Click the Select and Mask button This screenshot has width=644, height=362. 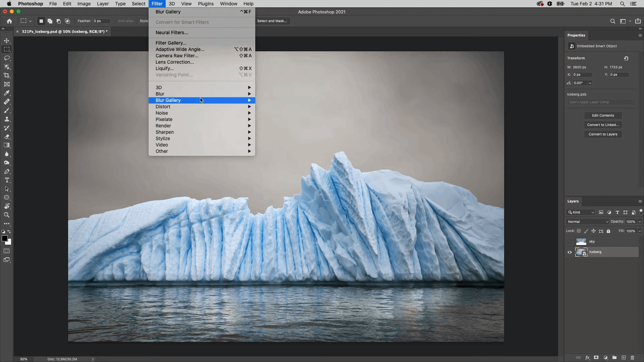coord(272,21)
